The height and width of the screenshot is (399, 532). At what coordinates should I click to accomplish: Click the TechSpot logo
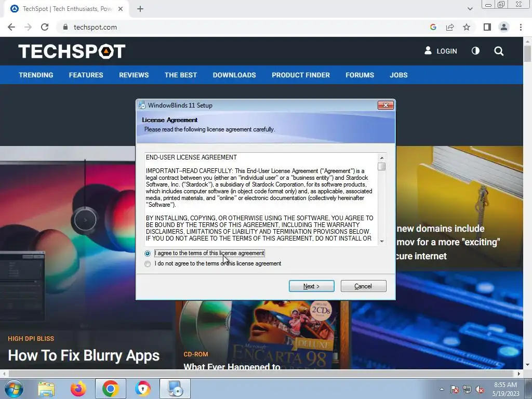click(x=72, y=51)
